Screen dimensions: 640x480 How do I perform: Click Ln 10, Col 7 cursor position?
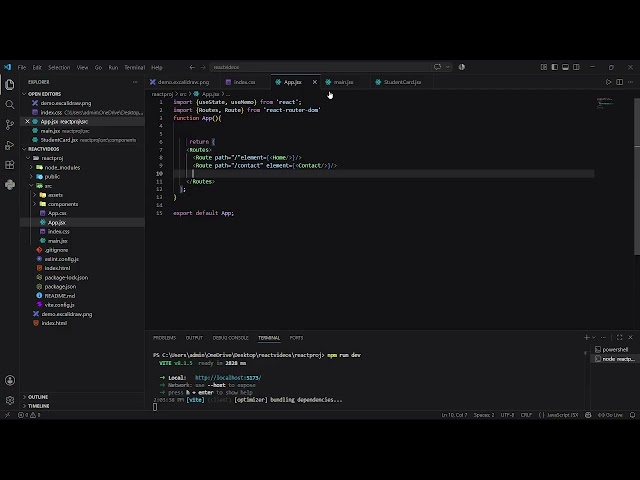tap(454, 415)
